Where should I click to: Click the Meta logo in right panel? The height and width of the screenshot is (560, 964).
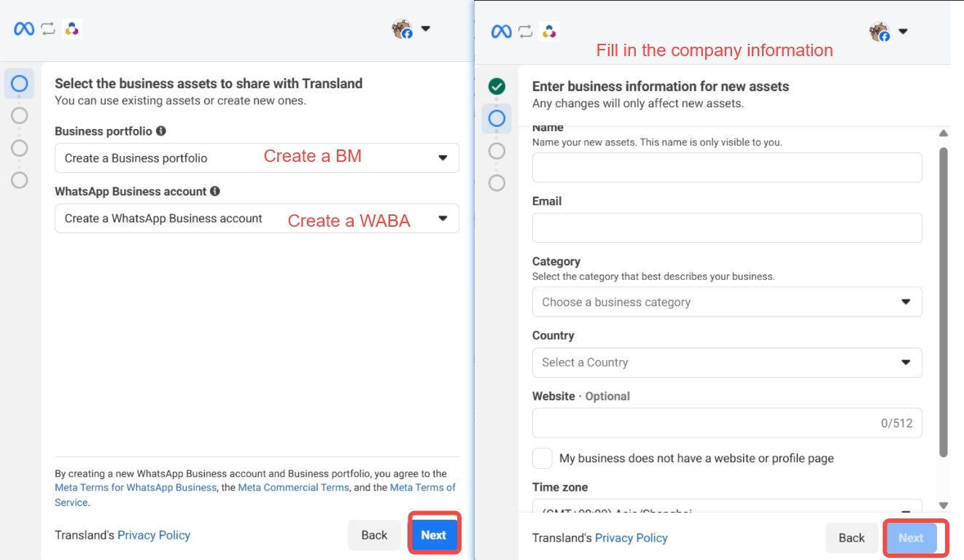tap(502, 31)
